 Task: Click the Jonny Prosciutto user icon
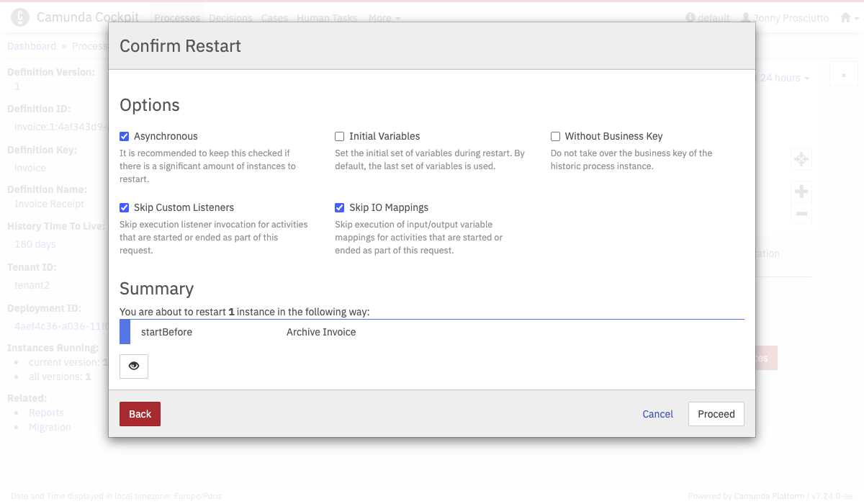(746, 18)
